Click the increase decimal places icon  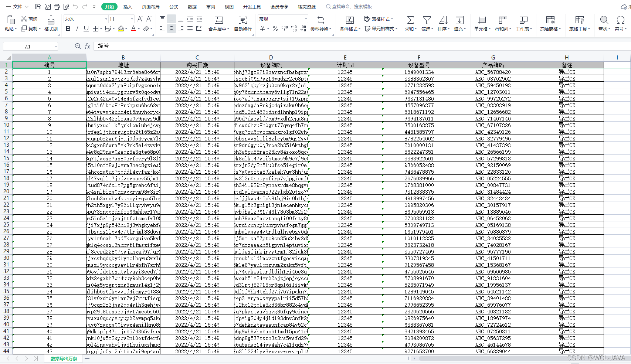coord(294,28)
